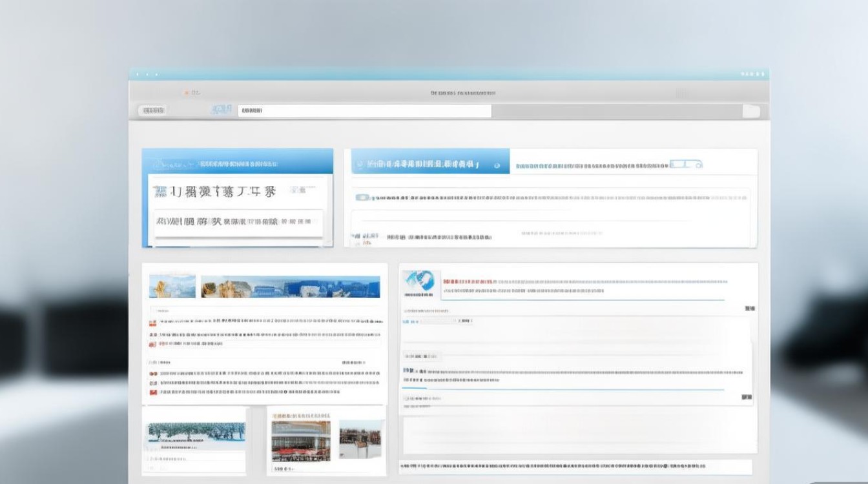Click the browser address bar input field
This screenshot has width=868, height=484.
pos(364,111)
